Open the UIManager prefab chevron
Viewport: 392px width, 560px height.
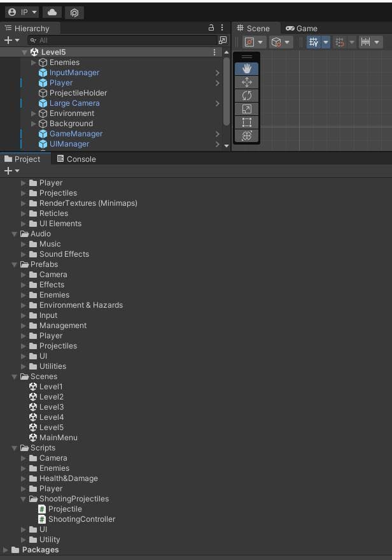pos(217,144)
